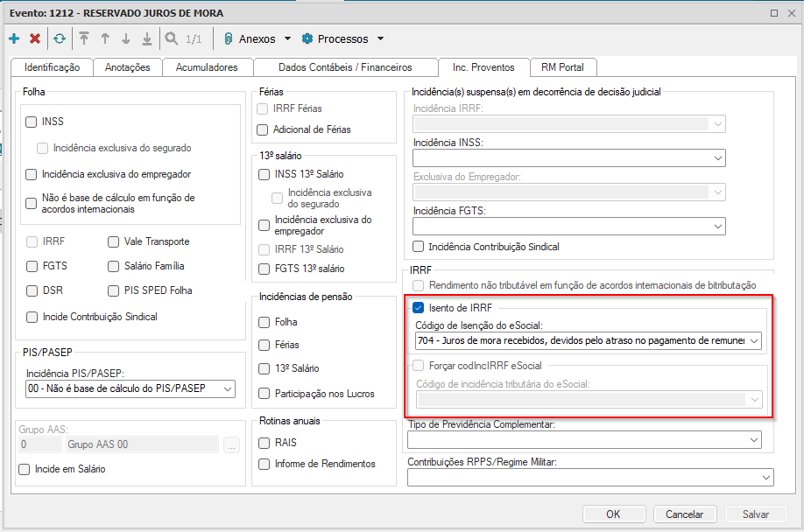The height and width of the screenshot is (532, 804).
Task: Click the next record down arrow
Action: tap(126, 38)
